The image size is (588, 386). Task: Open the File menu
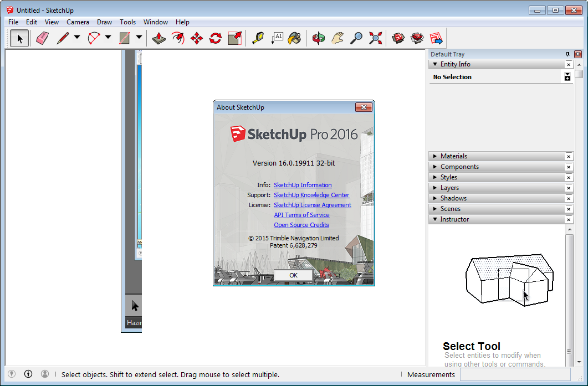13,22
